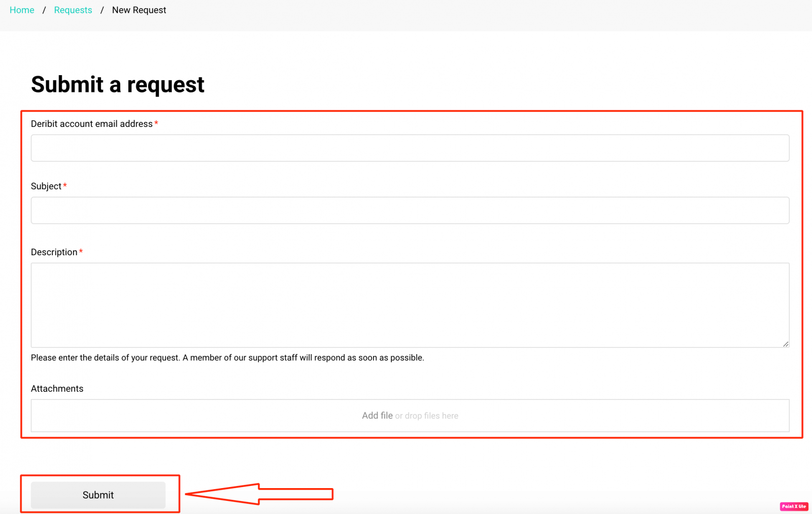Click into the Subject input field
812x514 pixels.
[410, 211]
